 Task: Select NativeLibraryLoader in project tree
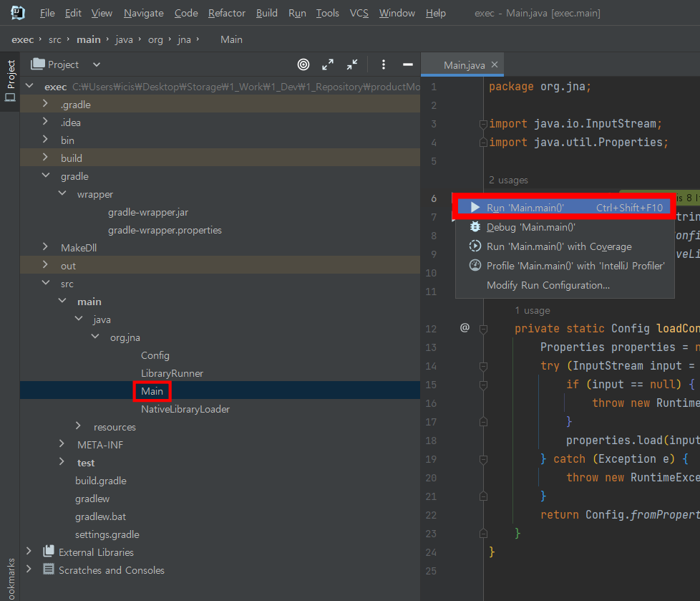[x=185, y=409]
